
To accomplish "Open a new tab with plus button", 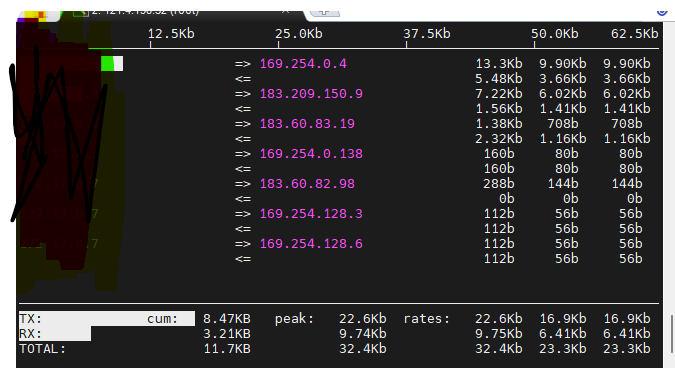I will (325, 12).
